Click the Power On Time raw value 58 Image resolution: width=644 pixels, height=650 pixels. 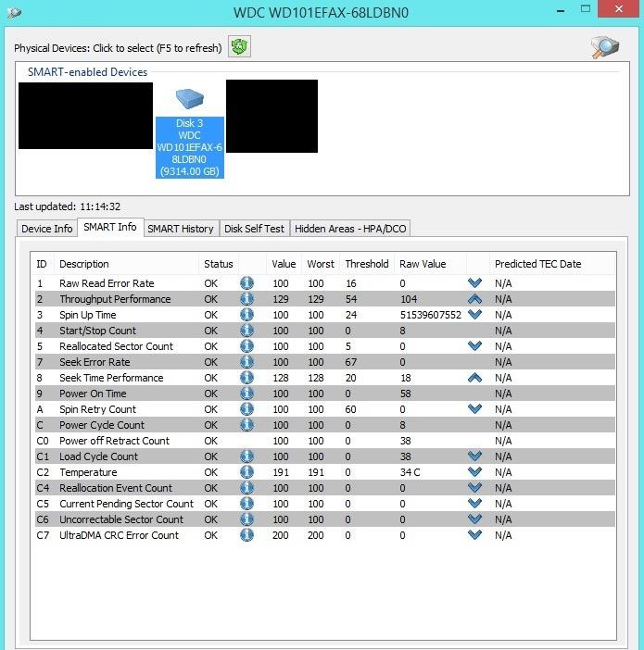coord(406,394)
